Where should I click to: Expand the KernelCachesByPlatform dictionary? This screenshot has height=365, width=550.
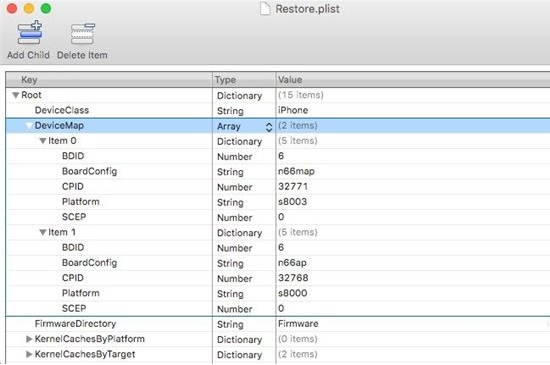(x=29, y=339)
